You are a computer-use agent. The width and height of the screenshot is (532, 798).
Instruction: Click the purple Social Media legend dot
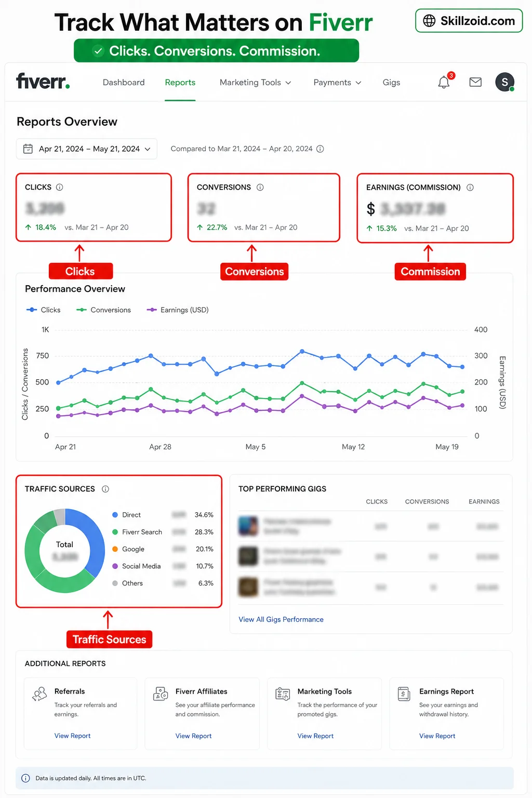pyautogui.click(x=115, y=566)
